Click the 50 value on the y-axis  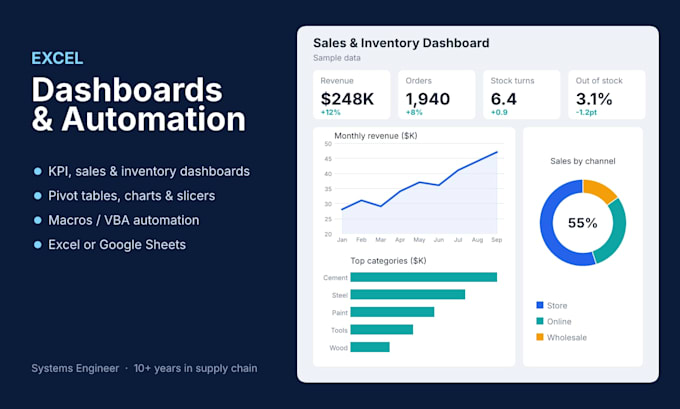click(328, 144)
